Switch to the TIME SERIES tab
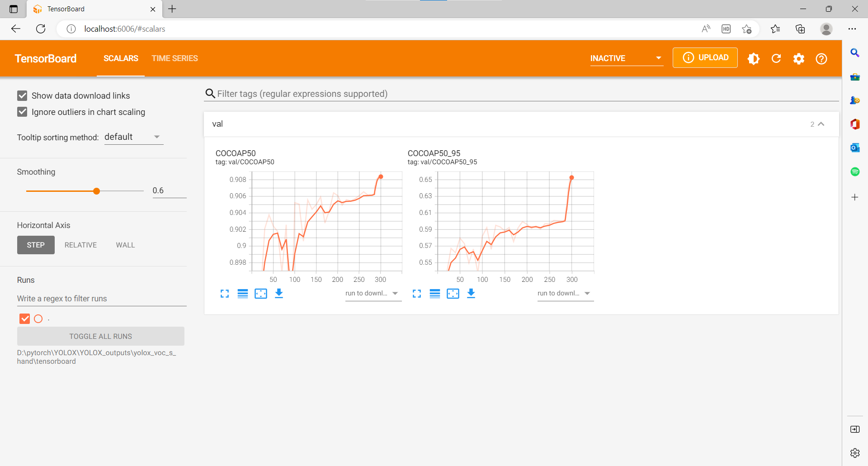Viewport: 868px width, 466px height. pyautogui.click(x=175, y=58)
